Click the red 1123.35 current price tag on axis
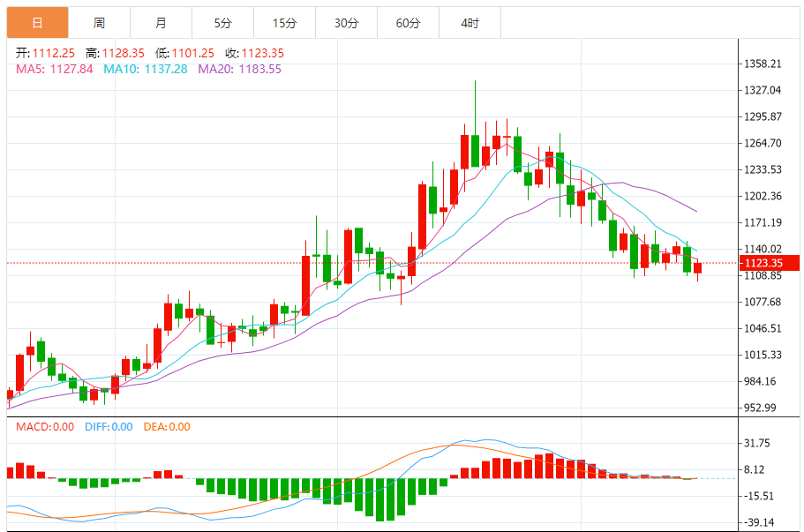804x532 pixels. 763,263
